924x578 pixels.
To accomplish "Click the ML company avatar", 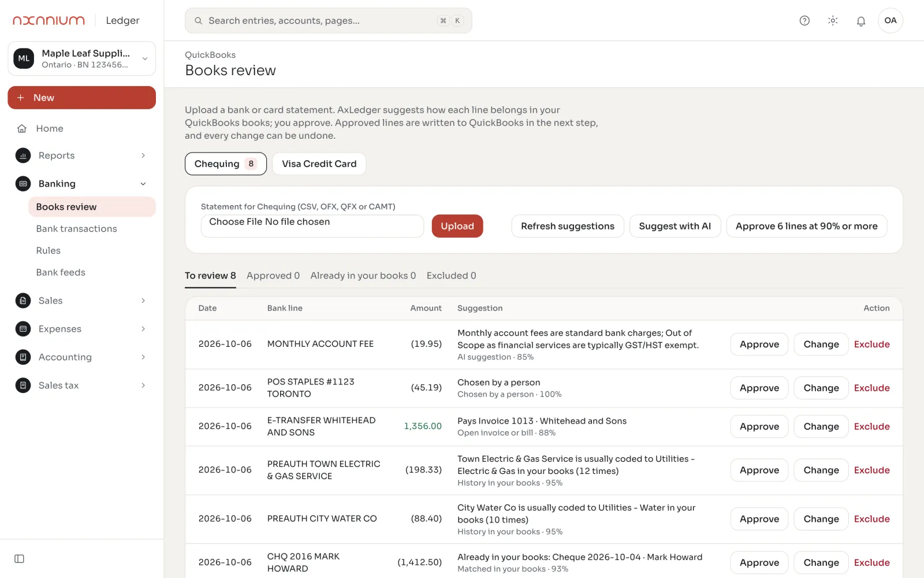I will (x=24, y=58).
